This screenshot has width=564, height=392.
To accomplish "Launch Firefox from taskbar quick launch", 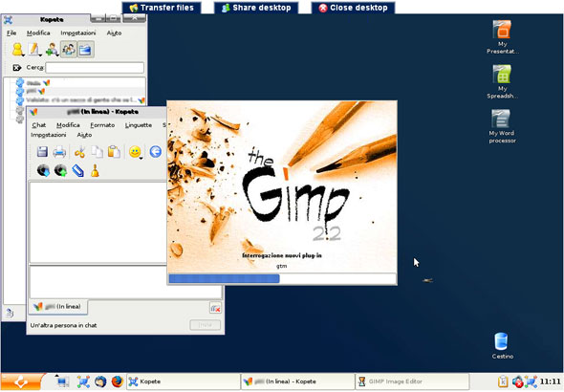I will (118, 381).
